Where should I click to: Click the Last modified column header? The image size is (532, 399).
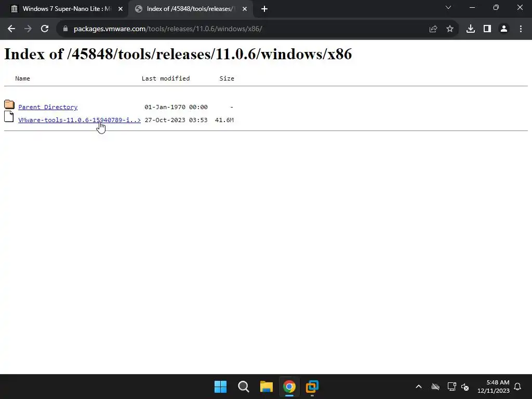tap(166, 78)
